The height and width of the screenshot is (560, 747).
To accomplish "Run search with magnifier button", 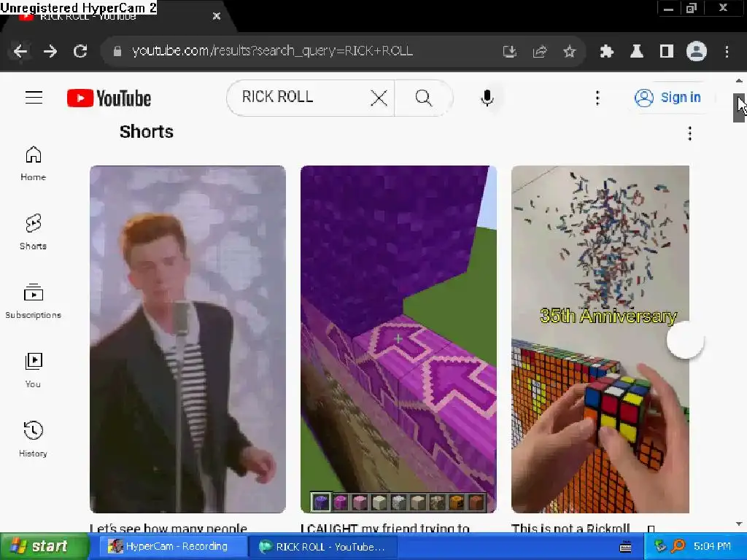I will pyautogui.click(x=423, y=98).
